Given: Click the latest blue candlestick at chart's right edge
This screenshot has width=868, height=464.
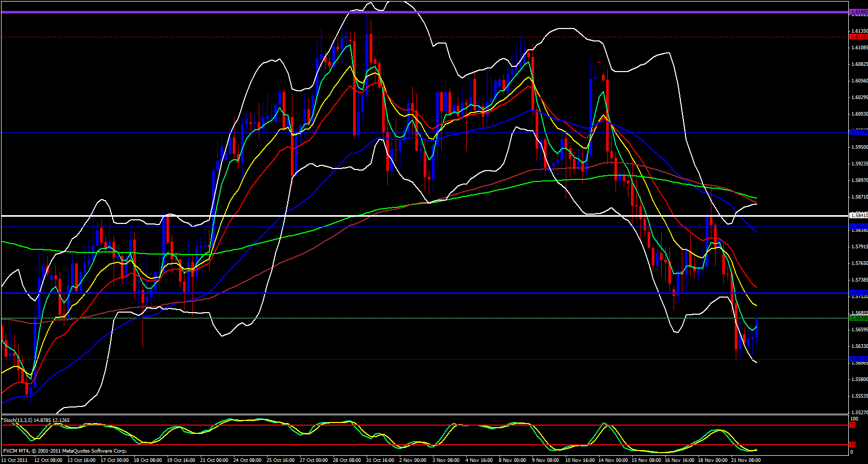Looking at the screenshot, I should tap(757, 329).
